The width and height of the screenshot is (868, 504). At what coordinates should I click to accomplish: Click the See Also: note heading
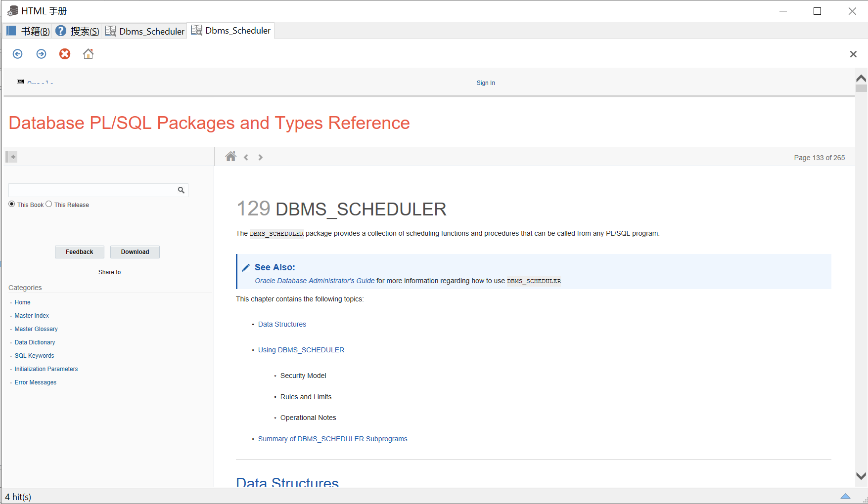coord(274,267)
